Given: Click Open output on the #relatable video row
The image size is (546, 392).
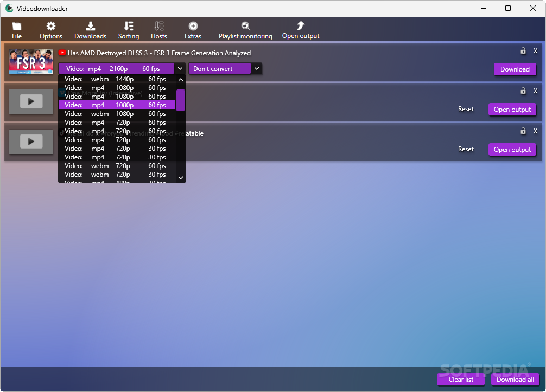Looking at the screenshot, I should [512, 150].
